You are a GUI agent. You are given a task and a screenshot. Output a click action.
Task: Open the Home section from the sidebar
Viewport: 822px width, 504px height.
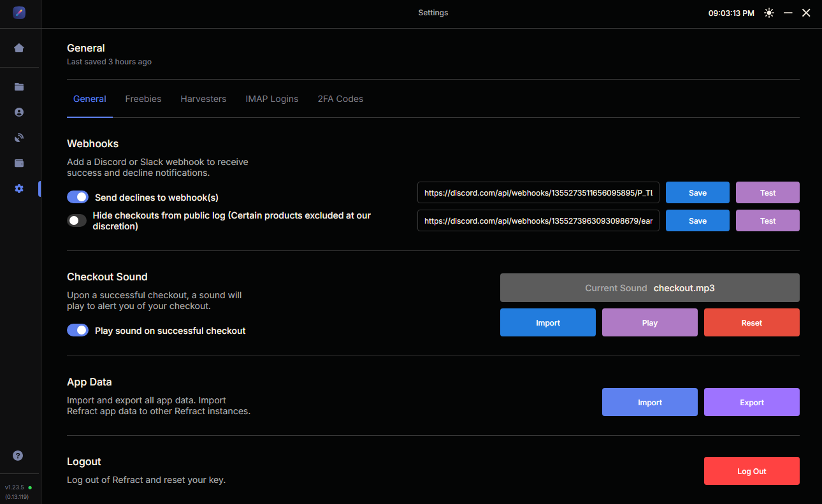(19, 48)
